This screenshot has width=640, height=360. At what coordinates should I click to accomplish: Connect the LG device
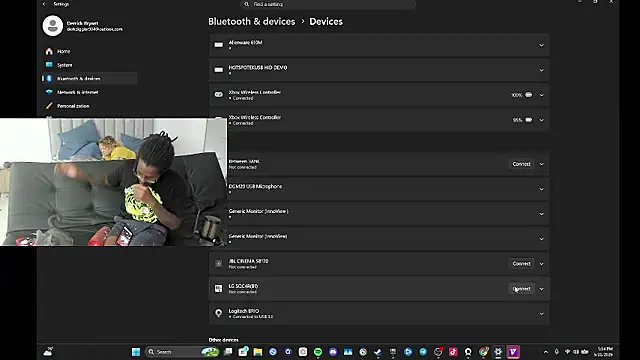coord(522,289)
